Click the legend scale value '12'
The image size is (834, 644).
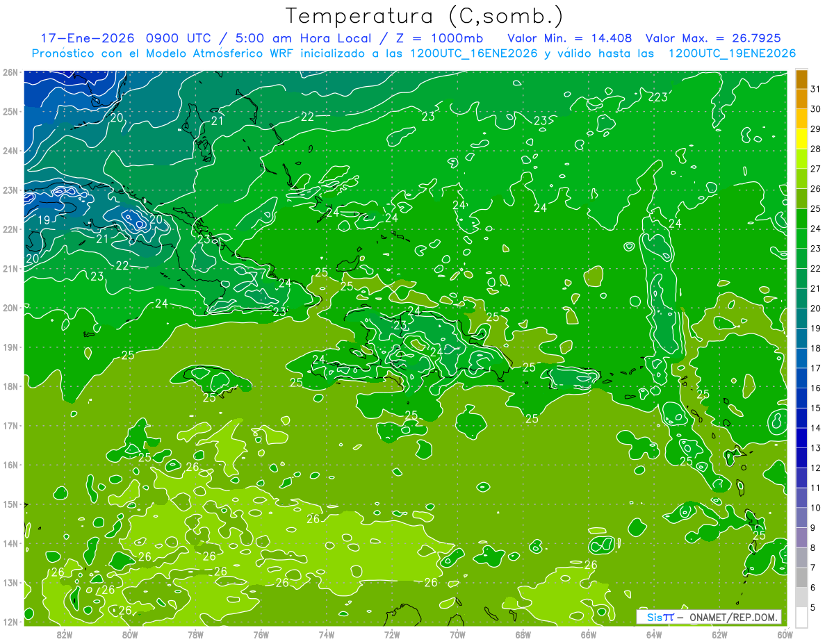816,468
